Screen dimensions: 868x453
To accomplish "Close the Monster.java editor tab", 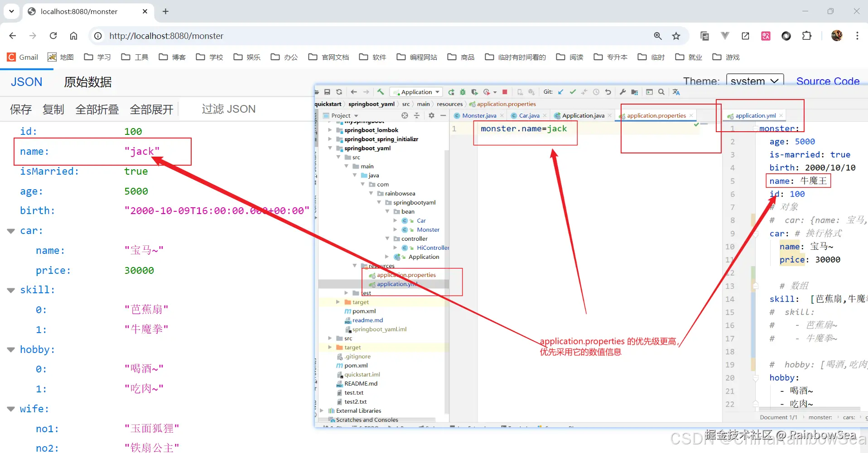I will 502,115.
